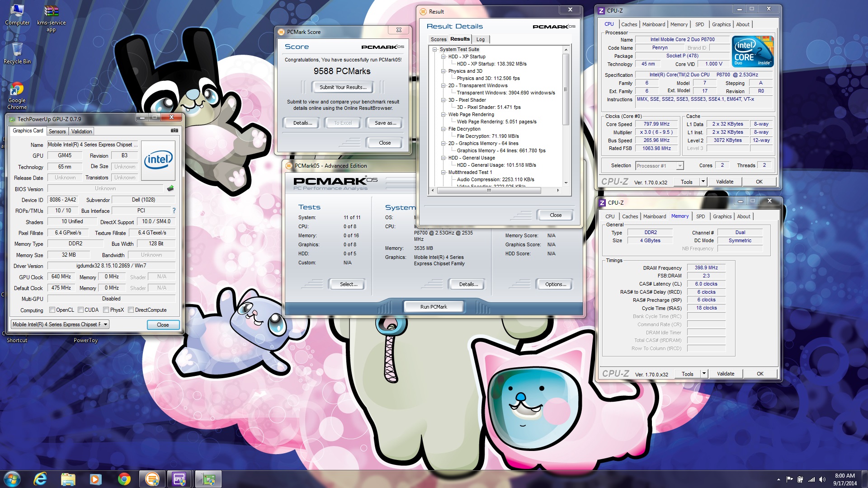Enable the DirectCompute checkbox in GPU-Z
The width and height of the screenshot is (868, 488).
[131, 310]
